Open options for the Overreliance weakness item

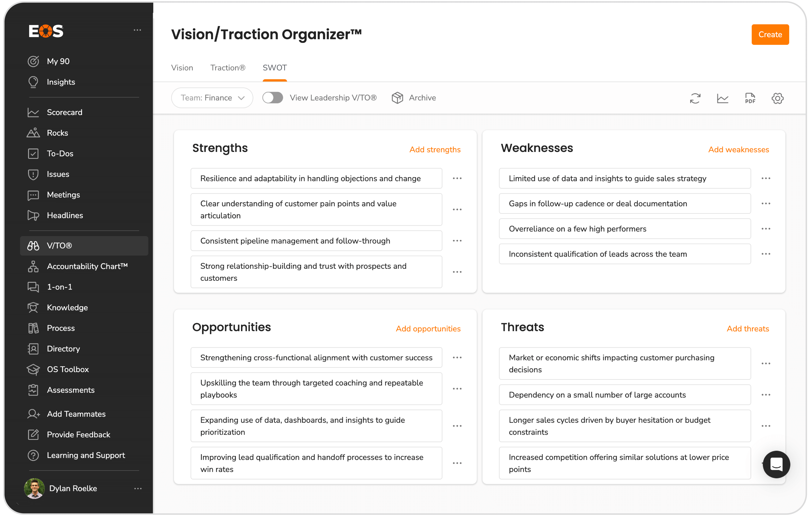[766, 228]
